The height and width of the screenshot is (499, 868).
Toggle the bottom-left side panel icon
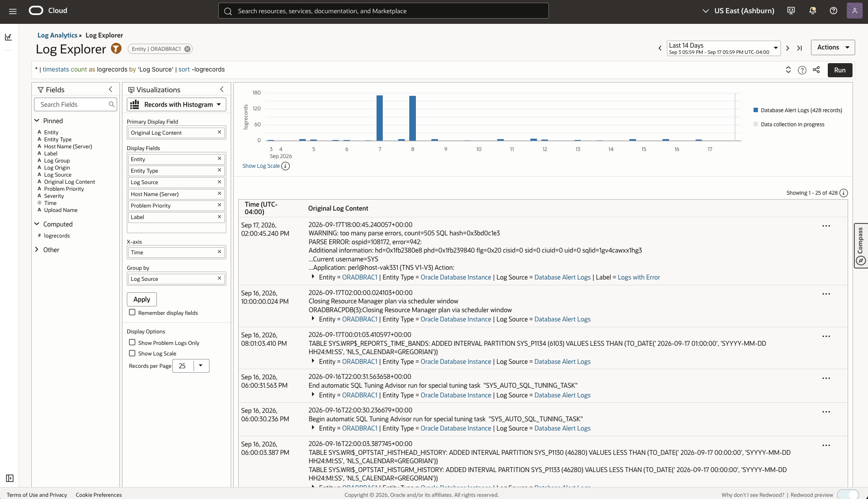(x=10, y=478)
